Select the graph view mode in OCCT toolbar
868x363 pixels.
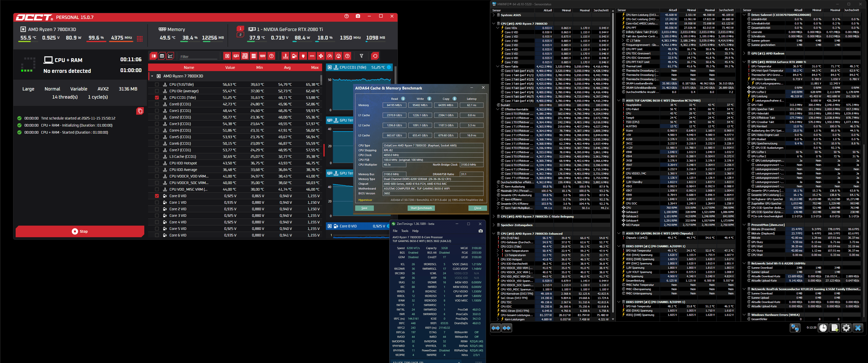tap(170, 56)
